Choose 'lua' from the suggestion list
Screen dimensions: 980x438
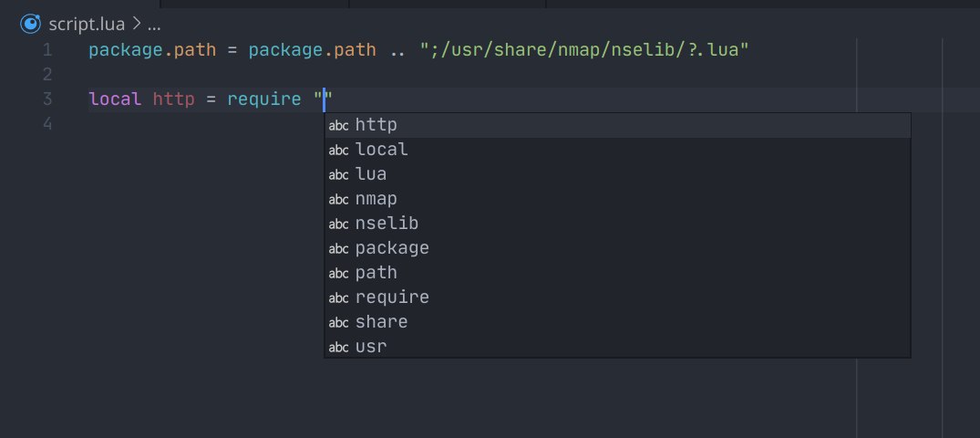(x=617, y=174)
